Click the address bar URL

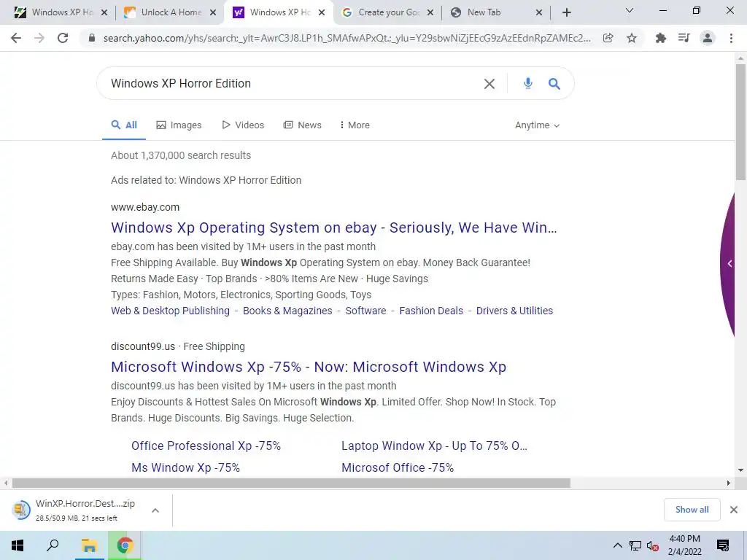coord(347,38)
